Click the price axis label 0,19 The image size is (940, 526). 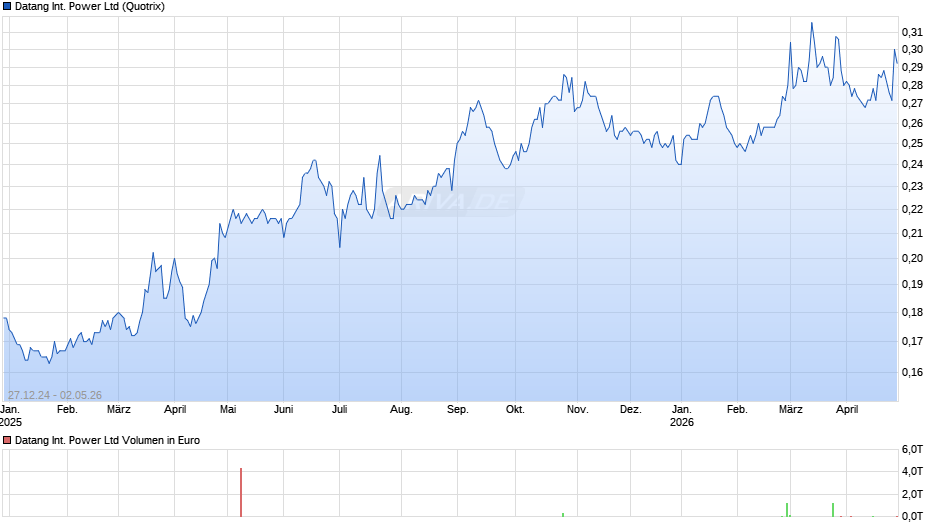point(912,284)
